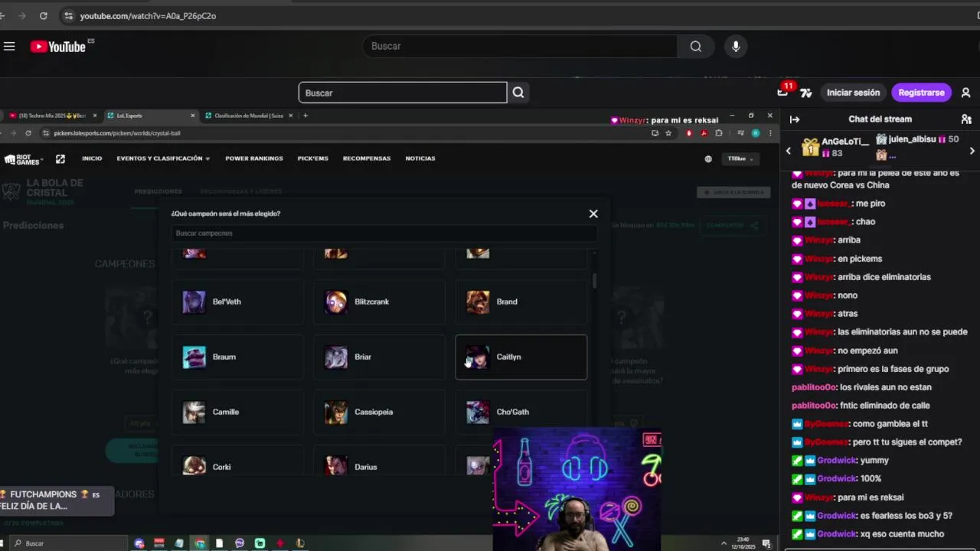The width and height of the screenshot is (980, 551).
Task: Expand the Eventos y Clasificación dropdown
Action: click(x=163, y=158)
